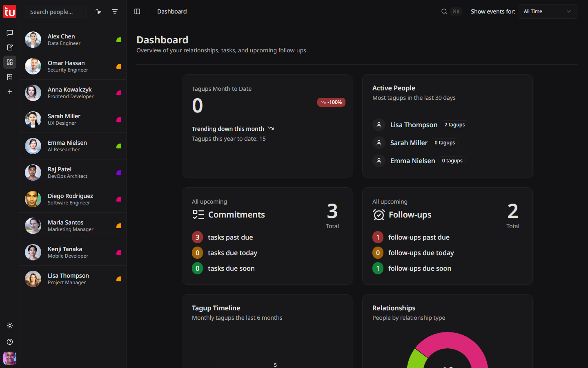View tasks due today row

pyautogui.click(x=225, y=253)
